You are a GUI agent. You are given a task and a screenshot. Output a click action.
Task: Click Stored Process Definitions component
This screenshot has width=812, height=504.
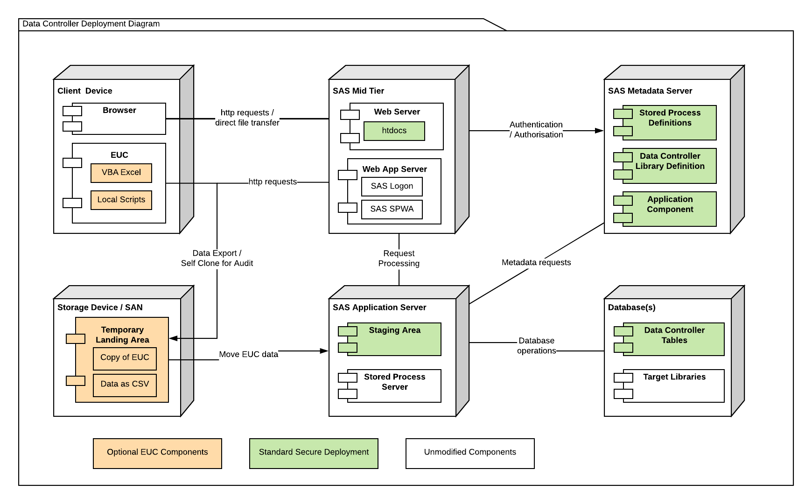(669, 123)
